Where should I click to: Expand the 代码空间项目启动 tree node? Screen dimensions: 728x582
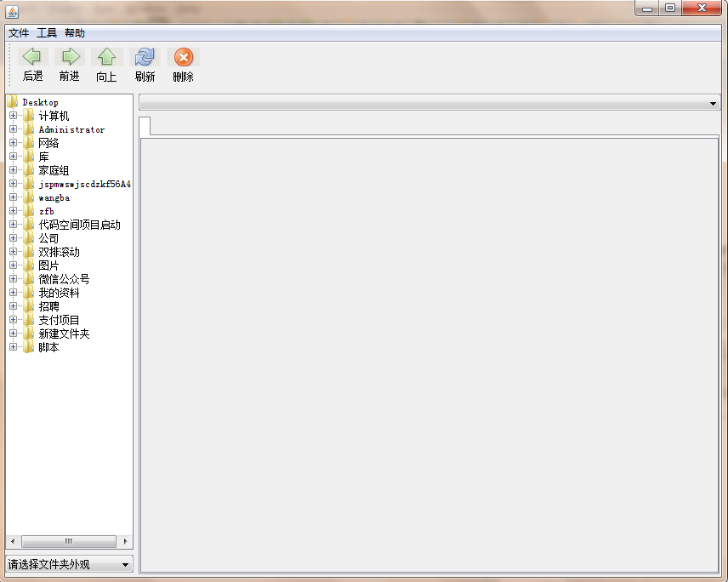[x=13, y=225]
